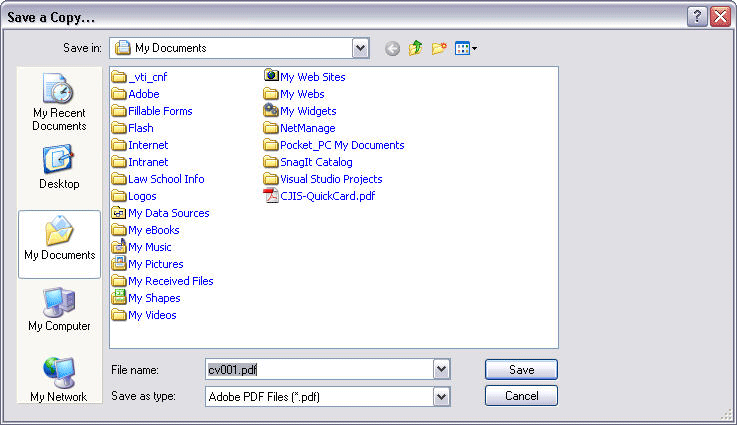Viewport: 737px width, 425px height.
Task: Select the Visual Studio Projects folder
Action: pyautogui.click(x=330, y=179)
